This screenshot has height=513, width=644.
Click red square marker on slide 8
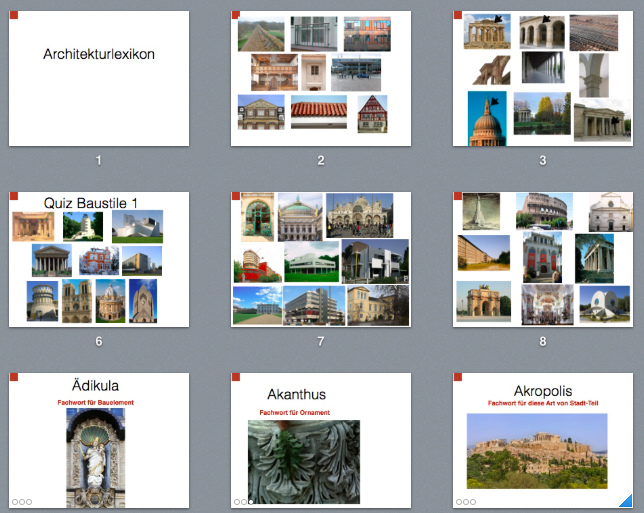tap(458, 196)
